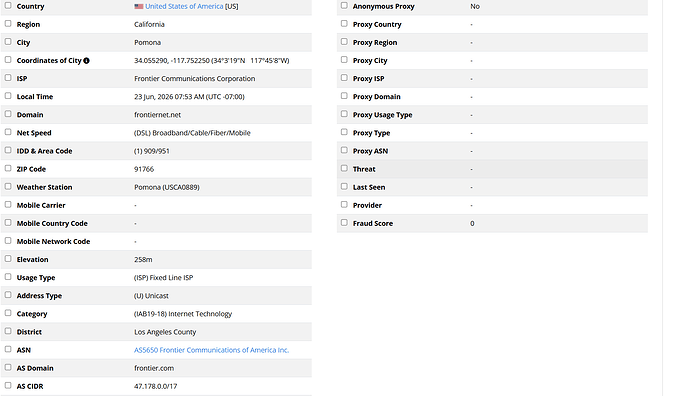The height and width of the screenshot is (396, 690).
Task: Check the Category box
Action: point(8,313)
